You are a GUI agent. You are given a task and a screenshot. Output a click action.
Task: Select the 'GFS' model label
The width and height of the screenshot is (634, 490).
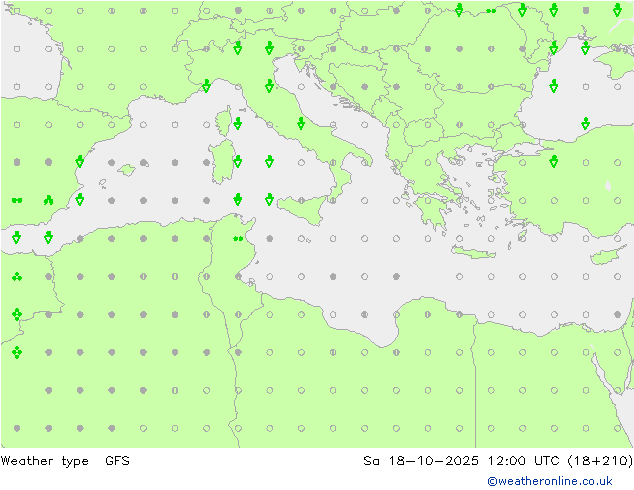[x=117, y=460]
